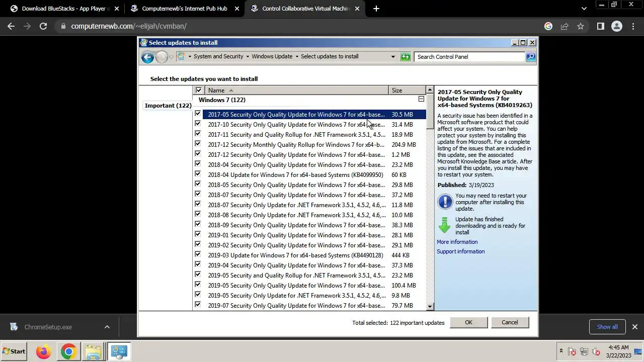644x362 pixels.
Task: Open the address bar history dropdown
Action: [x=393, y=56]
